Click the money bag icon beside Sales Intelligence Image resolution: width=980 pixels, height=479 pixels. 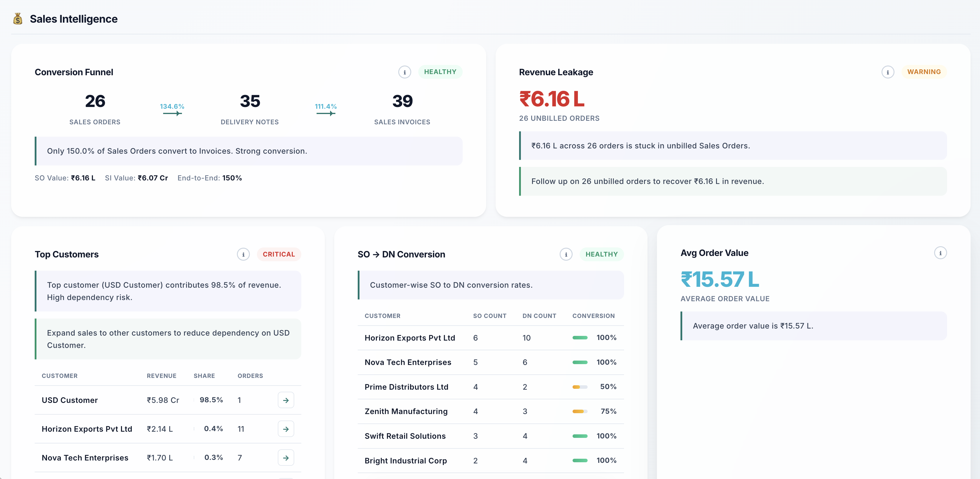click(x=18, y=19)
